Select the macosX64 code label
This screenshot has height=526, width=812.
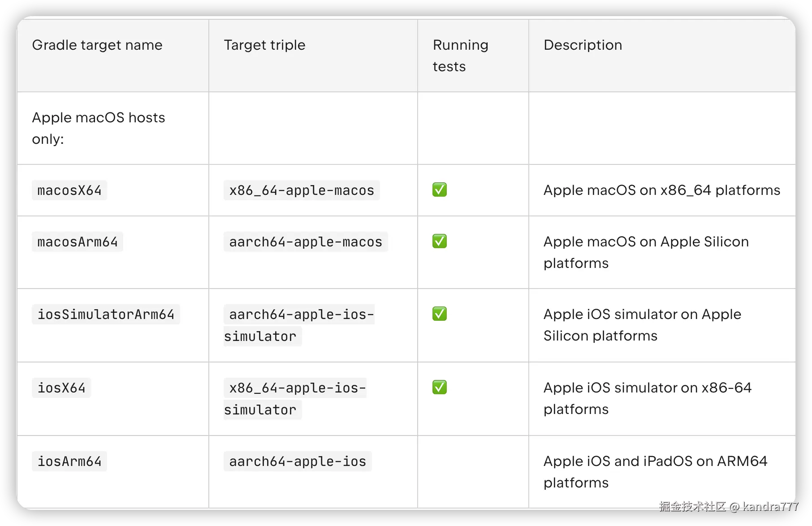tap(69, 190)
